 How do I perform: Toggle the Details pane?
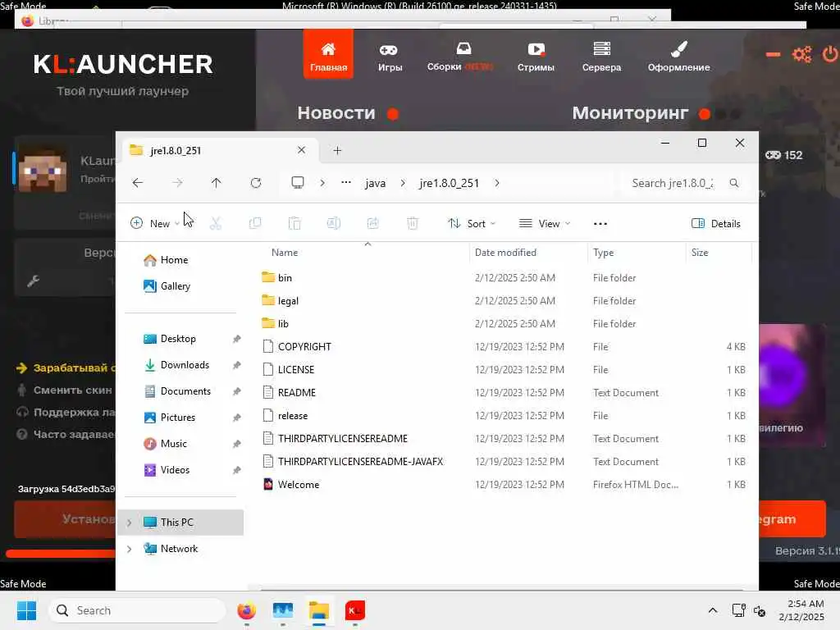715,223
